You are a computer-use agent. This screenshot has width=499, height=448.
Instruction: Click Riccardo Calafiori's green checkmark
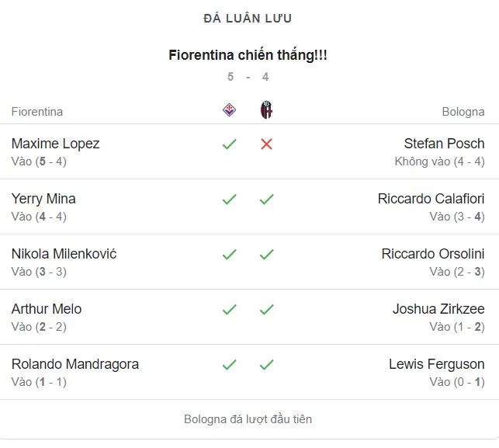[267, 200]
